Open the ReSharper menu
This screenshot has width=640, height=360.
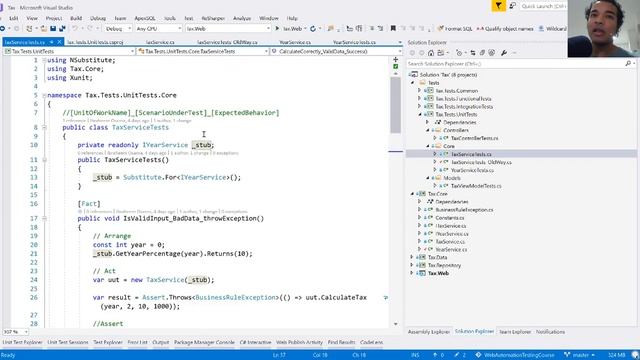pos(213,18)
